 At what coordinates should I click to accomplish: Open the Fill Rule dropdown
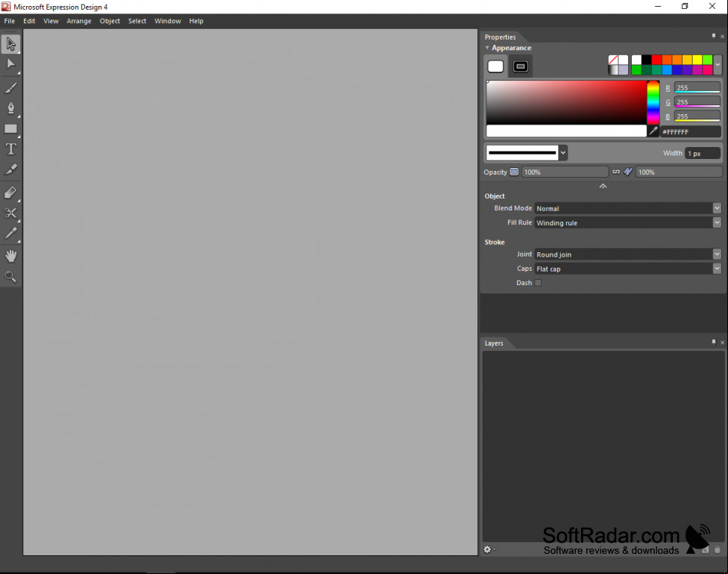(717, 222)
